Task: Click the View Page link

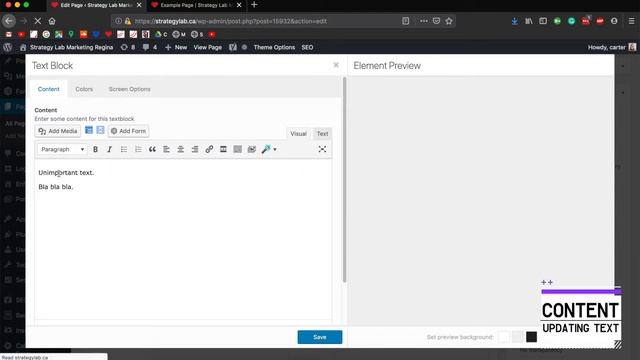Action: (207, 47)
